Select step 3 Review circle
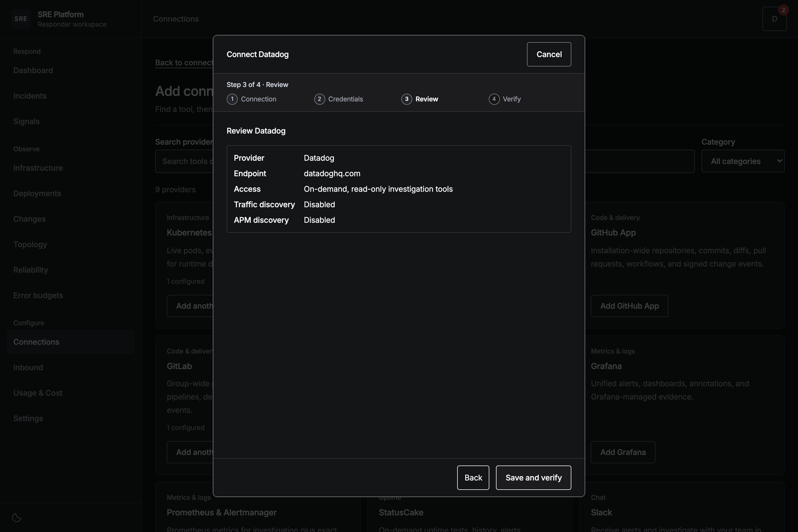The width and height of the screenshot is (798, 532). pyautogui.click(x=406, y=99)
